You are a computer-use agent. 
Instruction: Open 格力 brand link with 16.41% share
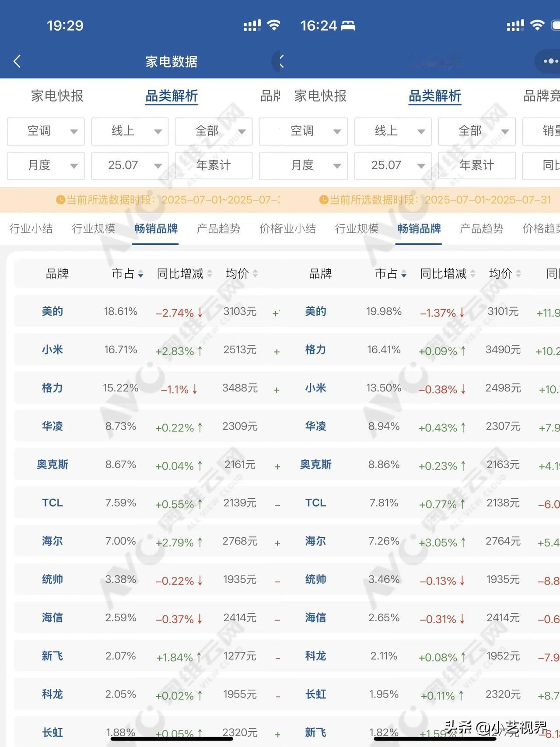tap(316, 350)
